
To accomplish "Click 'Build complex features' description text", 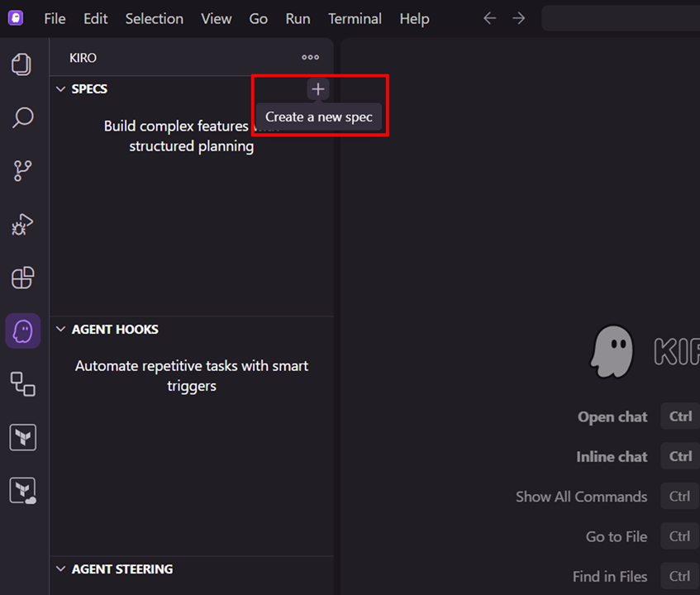I will [192, 136].
